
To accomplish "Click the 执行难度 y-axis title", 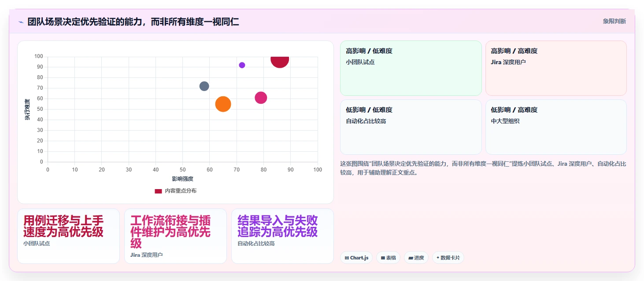I will [x=27, y=109].
